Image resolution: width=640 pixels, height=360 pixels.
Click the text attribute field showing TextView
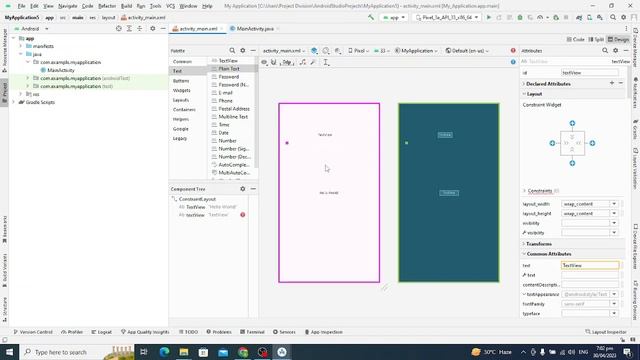[x=590, y=265]
